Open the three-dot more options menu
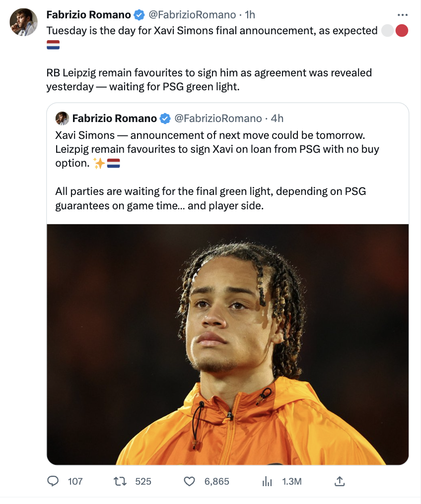This screenshot has width=421, height=504. click(403, 14)
